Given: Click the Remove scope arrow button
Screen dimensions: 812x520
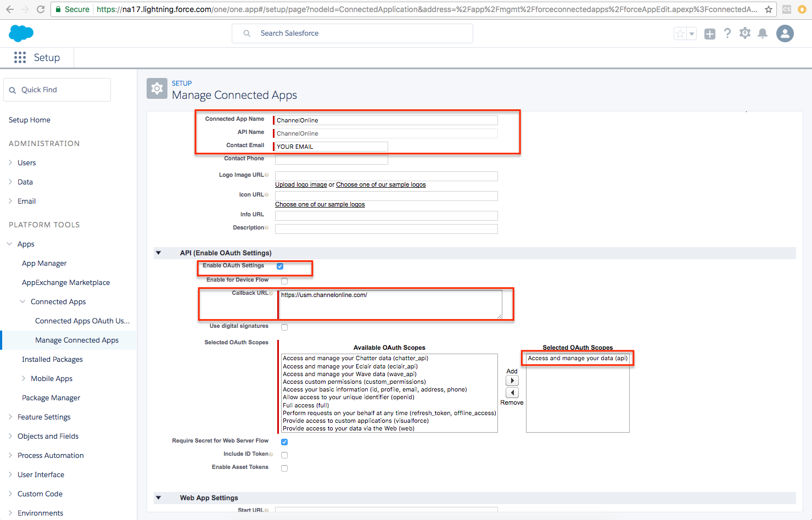Looking at the screenshot, I should [512, 393].
